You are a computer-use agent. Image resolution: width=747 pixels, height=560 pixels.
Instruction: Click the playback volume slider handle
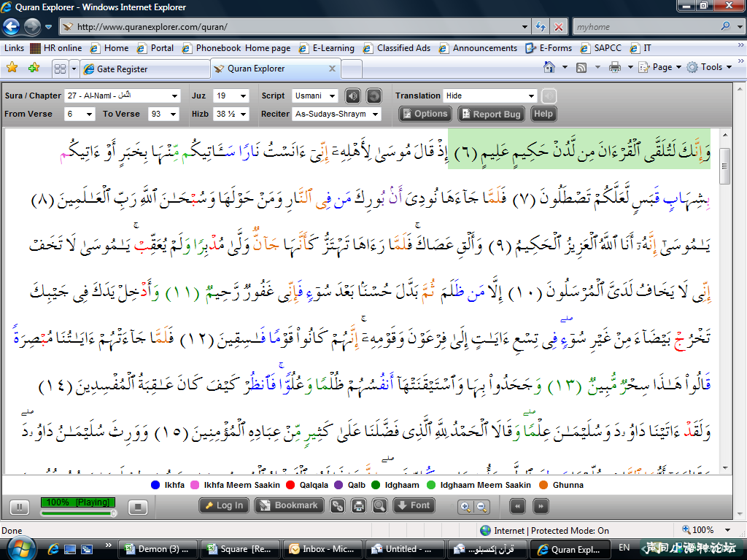point(113,513)
